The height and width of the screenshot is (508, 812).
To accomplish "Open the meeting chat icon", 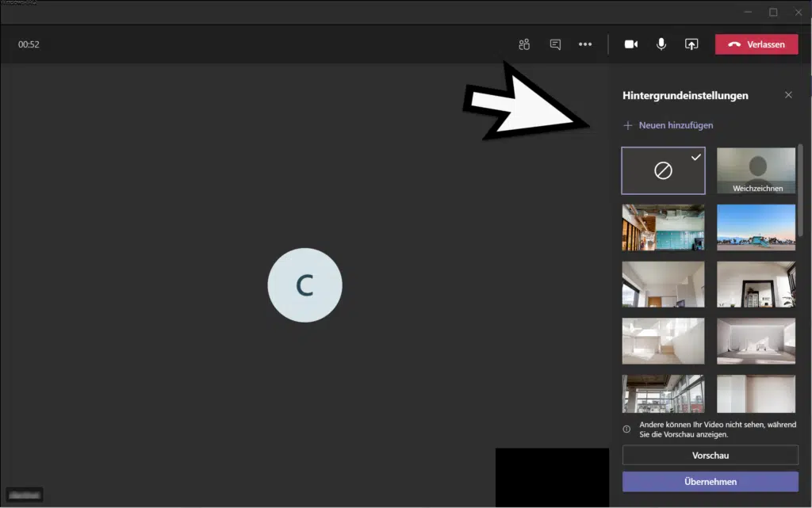I will pos(555,44).
